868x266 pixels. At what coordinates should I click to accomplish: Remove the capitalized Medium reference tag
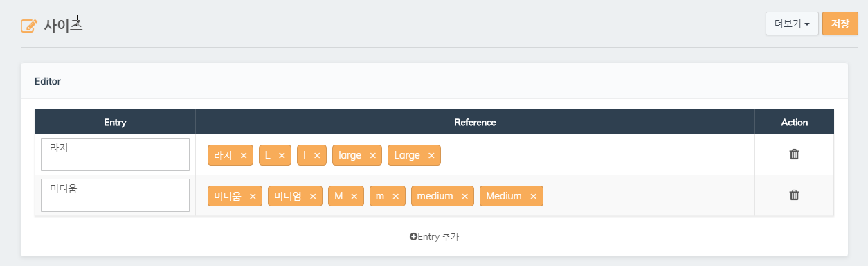[533, 196]
